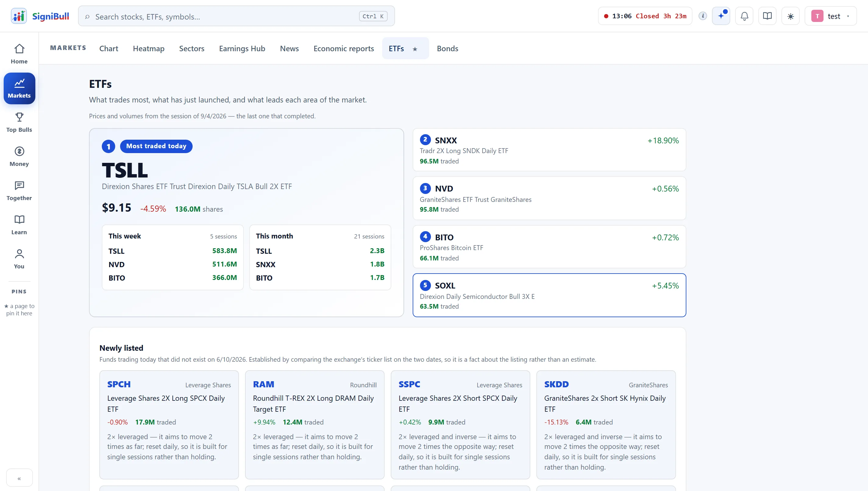This screenshot has width=868, height=491.
Task: Click the MARKETS section label
Action: click(x=68, y=48)
